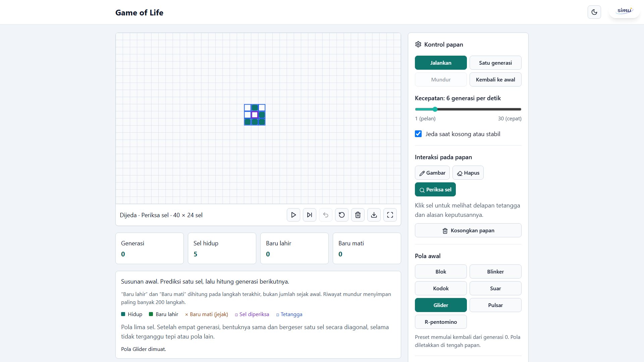Click the circular reset icon under the board

[x=342, y=215]
